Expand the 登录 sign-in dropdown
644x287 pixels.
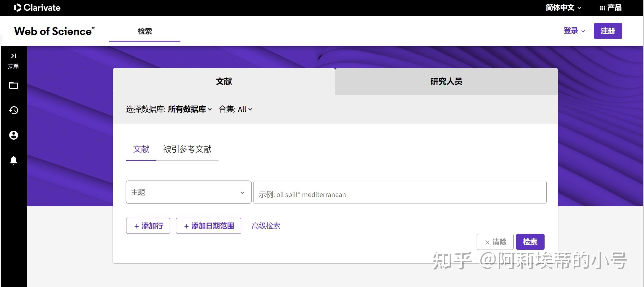pyautogui.click(x=574, y=31)
